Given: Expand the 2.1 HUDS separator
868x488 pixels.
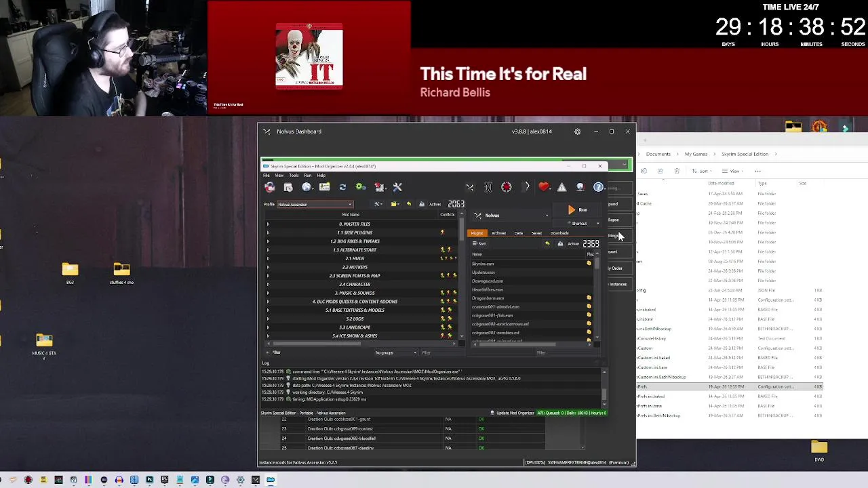Looking at the screenshot, I should click(x=268, y=258).
